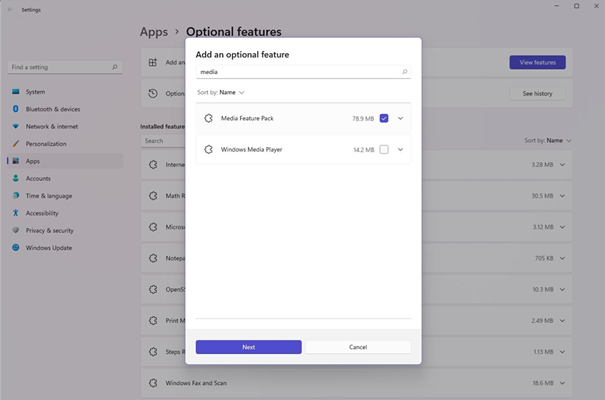Click the OpenSSH feature row icon
The image size is (605, 400).
153,289
